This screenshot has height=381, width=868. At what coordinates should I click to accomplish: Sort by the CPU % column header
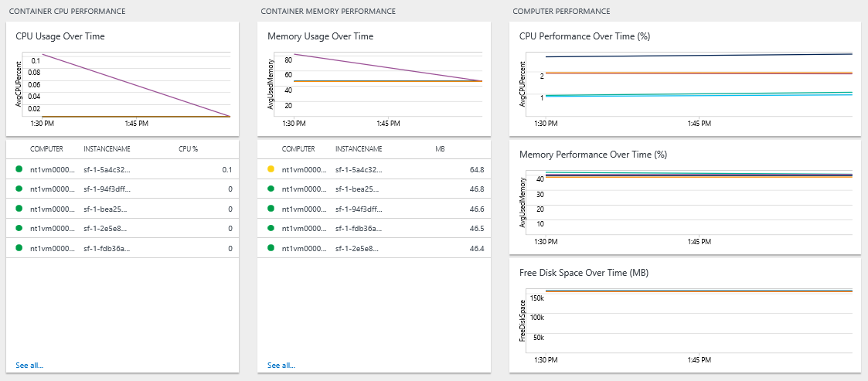coord(189,148)
